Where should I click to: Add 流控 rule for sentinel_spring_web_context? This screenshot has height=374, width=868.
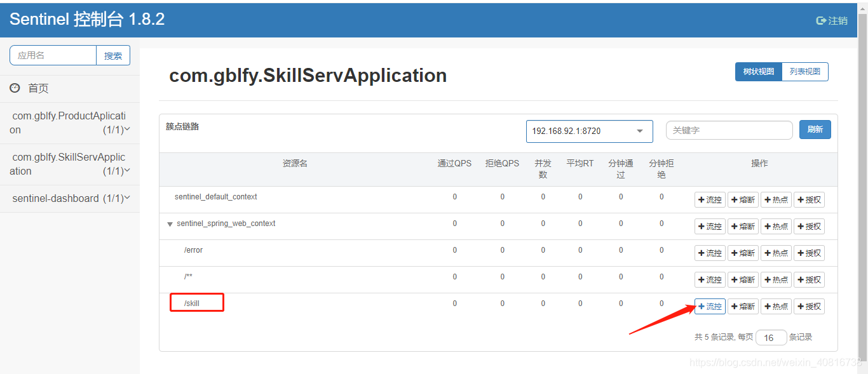(710, 227)
